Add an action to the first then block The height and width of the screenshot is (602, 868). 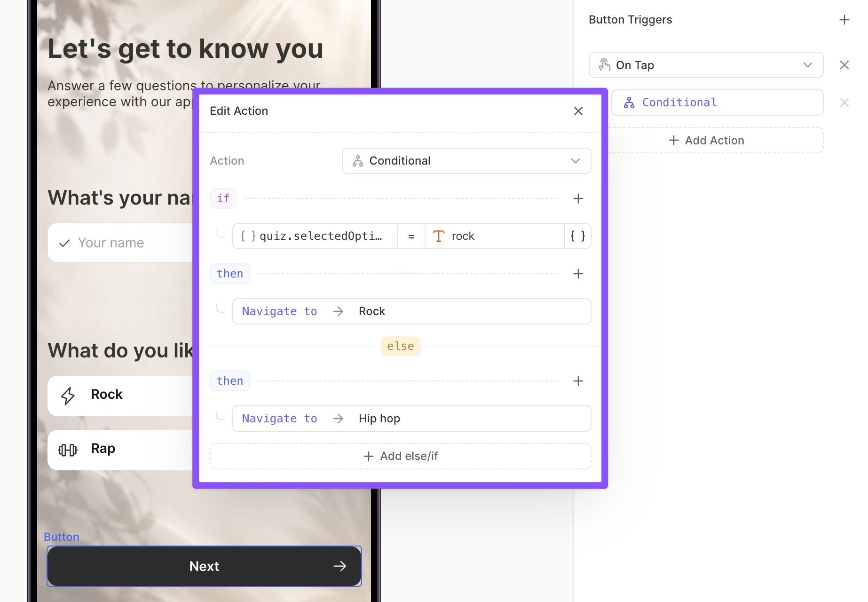(x=578, y=274)
